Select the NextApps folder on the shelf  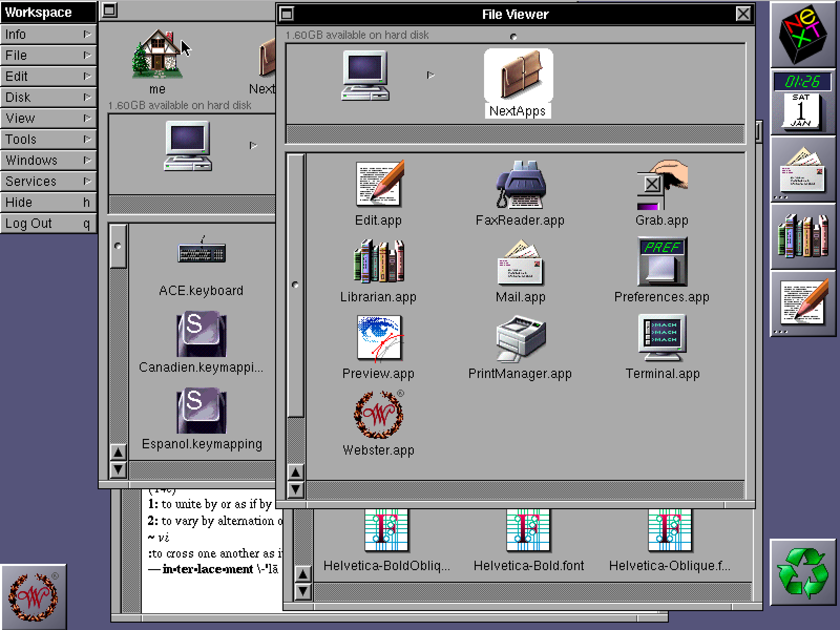pyautogui.click(x=518, y=83)
